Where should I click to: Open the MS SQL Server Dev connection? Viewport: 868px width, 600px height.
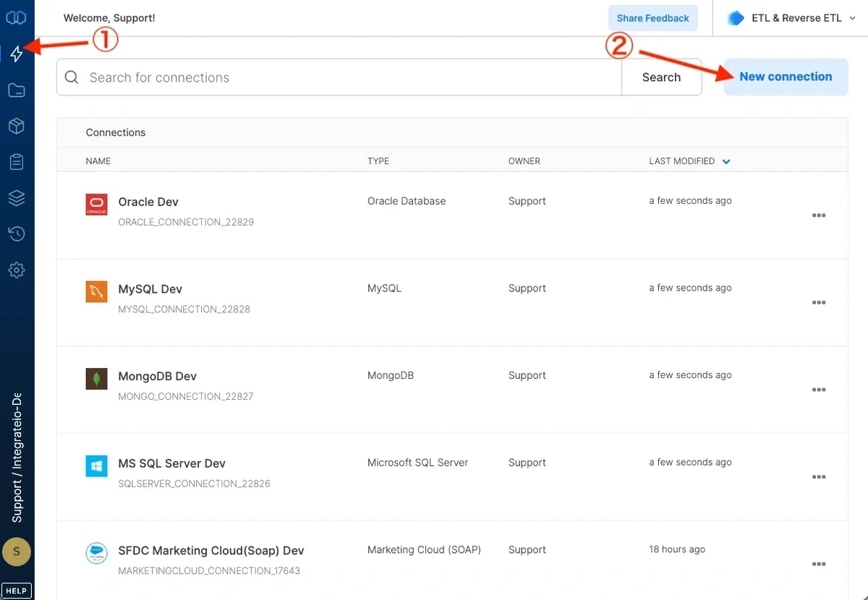pos(172,463)
